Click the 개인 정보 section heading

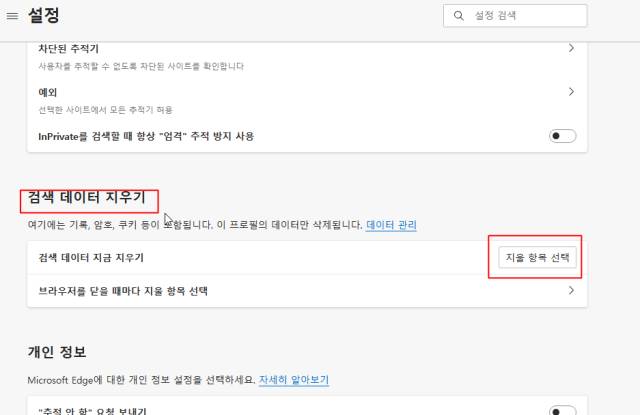click(x=58, y=352)
